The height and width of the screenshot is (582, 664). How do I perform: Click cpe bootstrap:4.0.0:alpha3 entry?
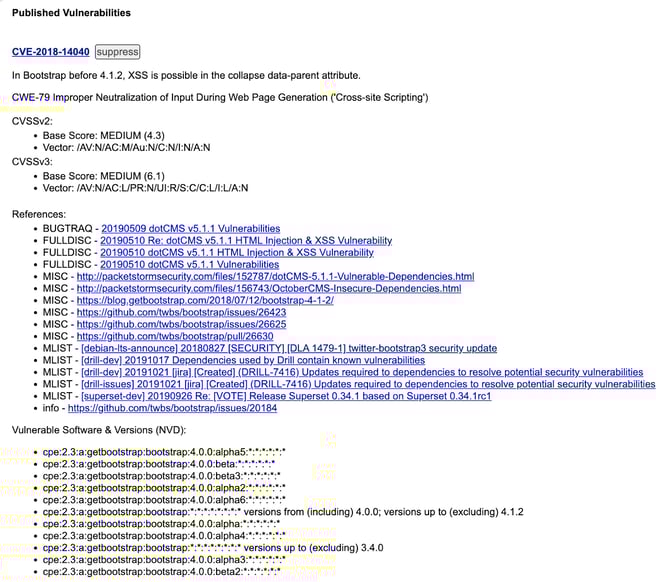pyautogui.click(x=164, y=560)
